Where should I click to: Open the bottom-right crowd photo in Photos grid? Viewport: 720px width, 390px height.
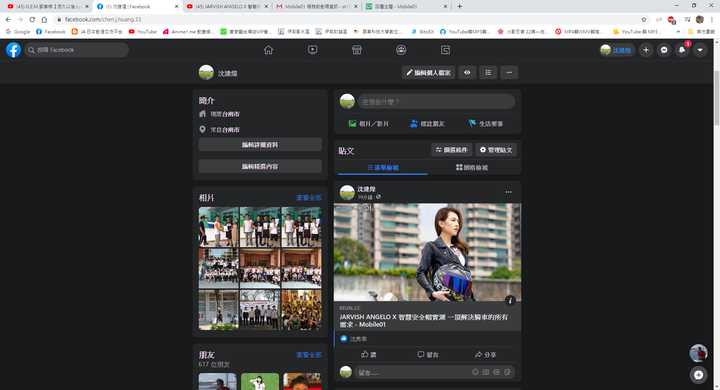pos(301,310)
